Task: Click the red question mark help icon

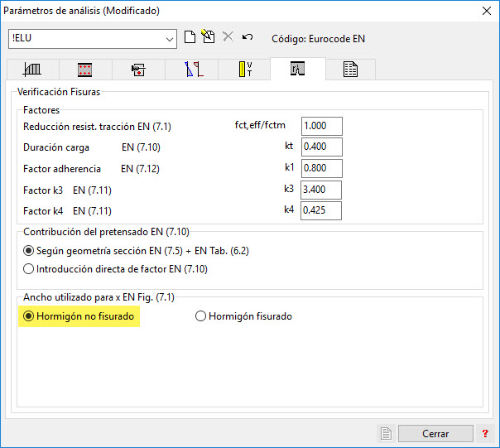Action: pyautogui.click(x=485, y=433)
